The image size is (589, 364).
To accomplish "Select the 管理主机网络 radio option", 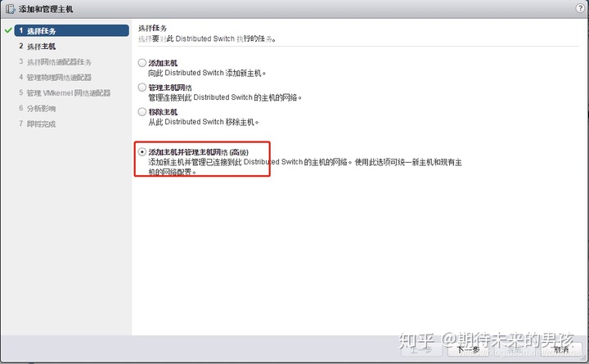I will click(x=142, y=88).
